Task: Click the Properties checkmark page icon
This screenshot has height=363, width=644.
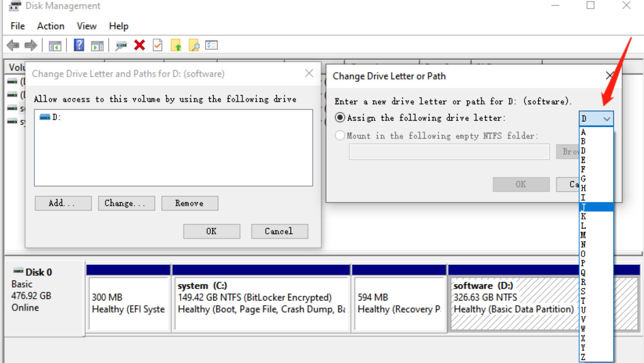Action: (x=157, y=46)
